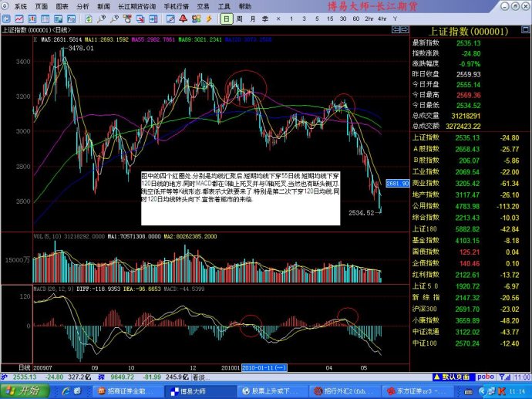The image size is (532, 399).
Task: Open the F10 info toolbar icon
Action: (71, 19)
